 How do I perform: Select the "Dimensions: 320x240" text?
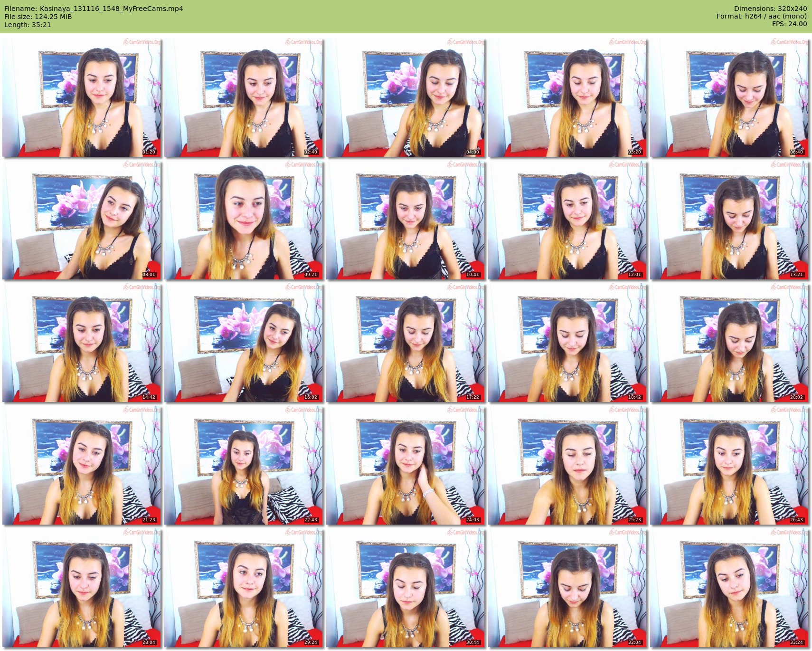(x=770, y=9)
